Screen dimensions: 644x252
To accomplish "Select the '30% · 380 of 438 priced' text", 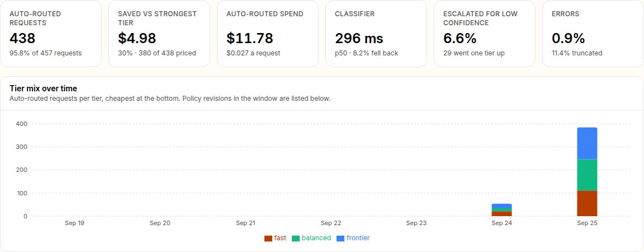I will (157, 53).
